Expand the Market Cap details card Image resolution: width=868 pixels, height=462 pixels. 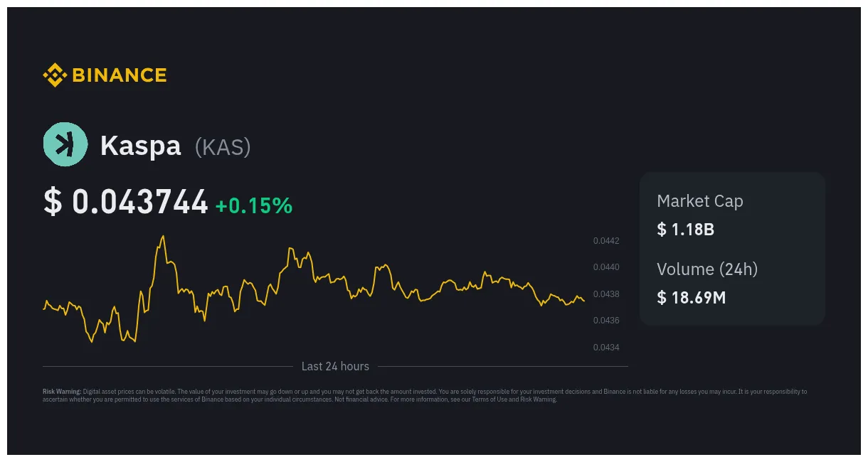pyautogui.click(x=732, y=215)
